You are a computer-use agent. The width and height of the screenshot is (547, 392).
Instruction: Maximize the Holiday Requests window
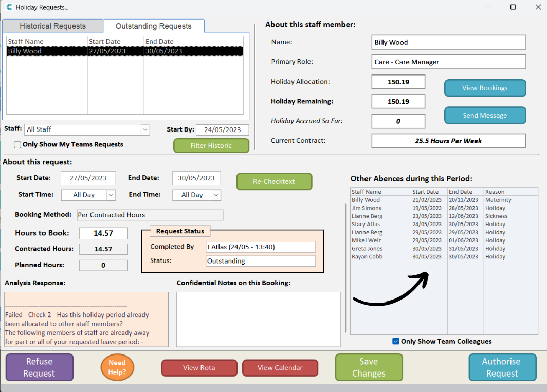click(513, 7)
